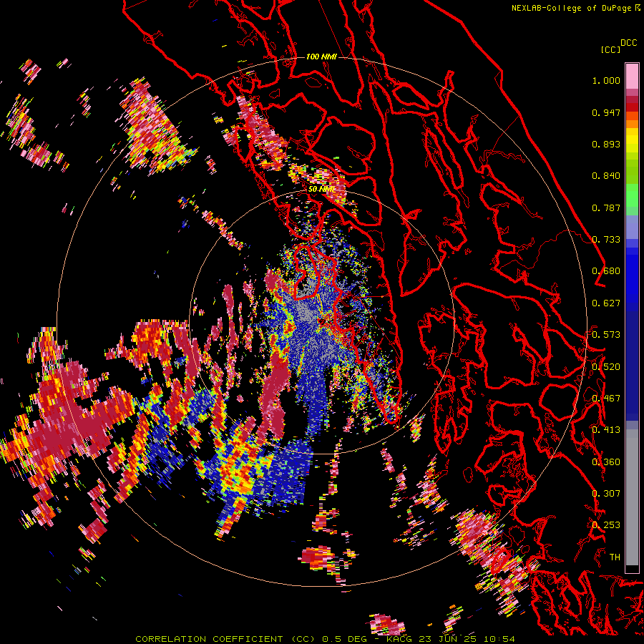Select the 0.573 scale value
644x644 pixels.
(606, 335)
